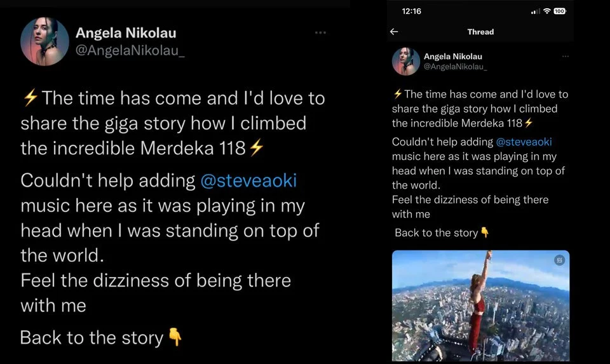The width and height of the screenshot is (610, 364).
Task: Click the large 'Back to the story' line
Action: click(92, 337)
